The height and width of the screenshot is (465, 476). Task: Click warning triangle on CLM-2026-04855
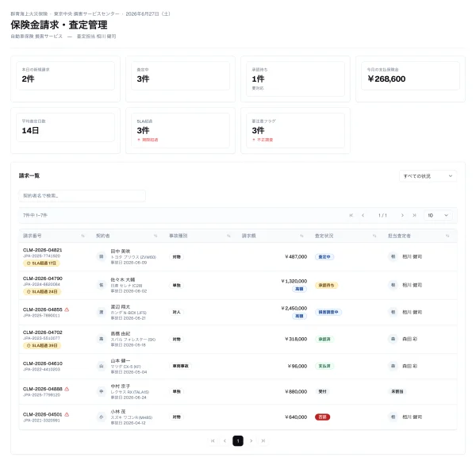(67, 309)
